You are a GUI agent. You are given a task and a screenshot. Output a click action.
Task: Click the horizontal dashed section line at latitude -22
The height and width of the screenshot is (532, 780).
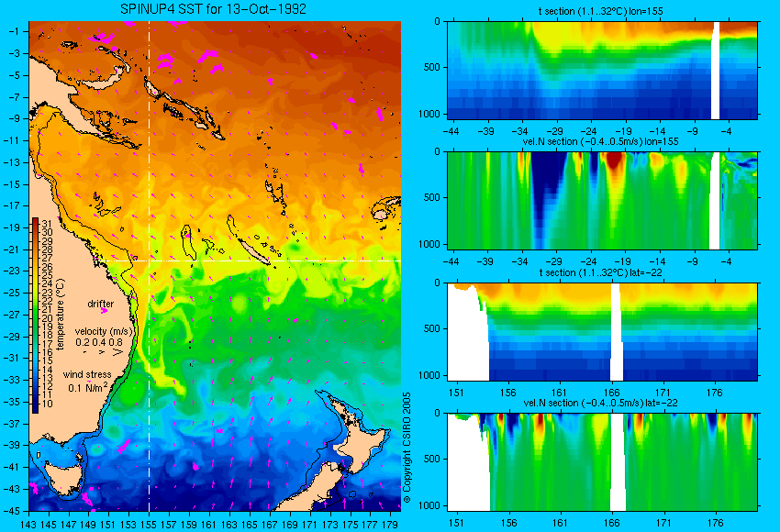(x=251, y=260)
